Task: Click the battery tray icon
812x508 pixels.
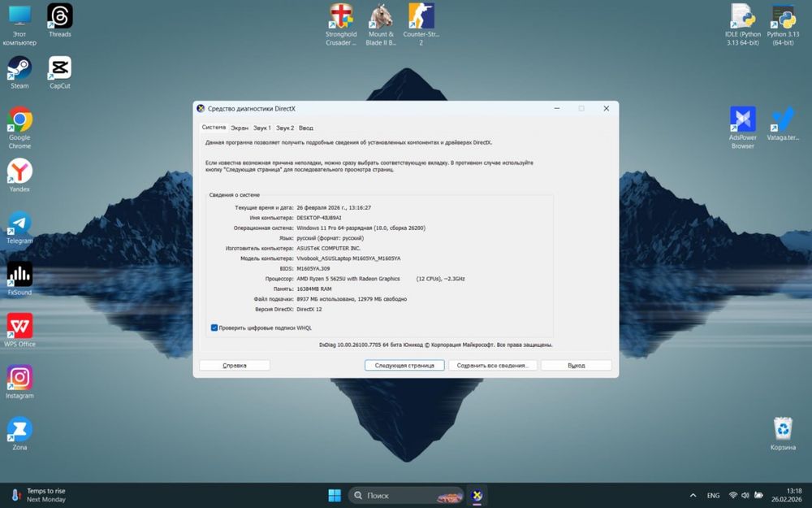Action: point(758,496)
